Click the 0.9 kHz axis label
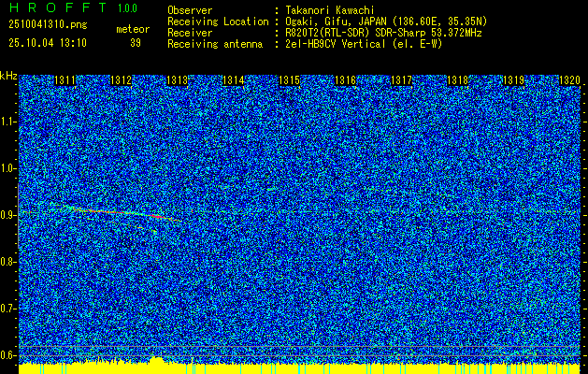588x374 pixels. (7, 215)
